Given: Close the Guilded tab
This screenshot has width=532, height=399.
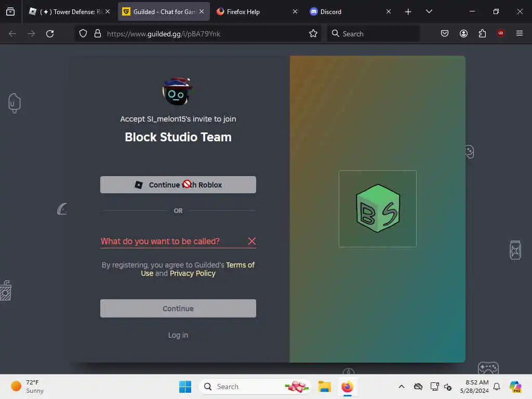Looking at the screenshot, I should tap(202, 12).
